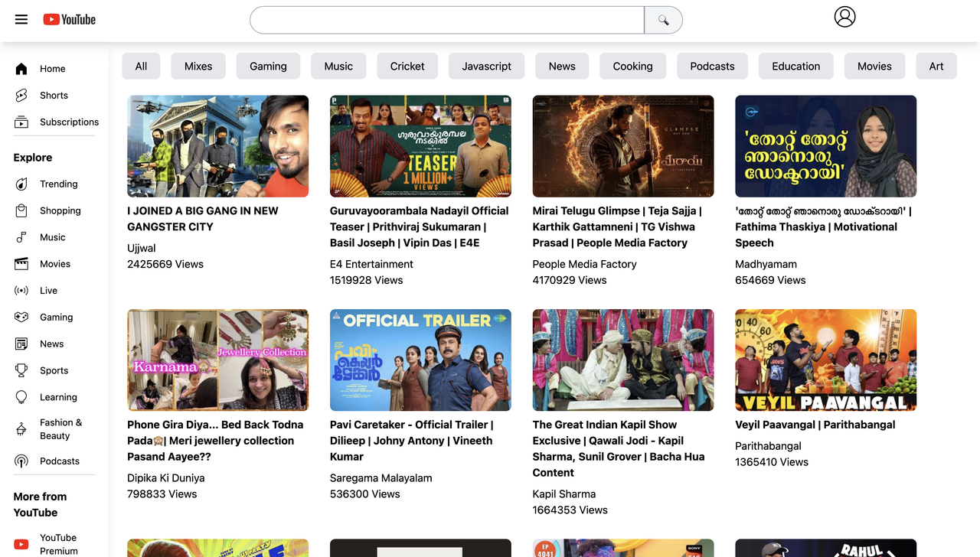
Task: Open the Veyil Paavangal thumbnail
Action: pyautogui.click(x=825, y=360)
